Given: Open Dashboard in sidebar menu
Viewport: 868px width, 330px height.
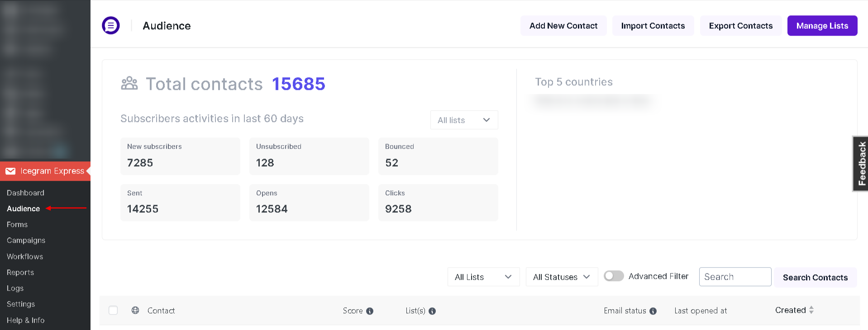Looking at the screenshot, I should click(25, 193).
